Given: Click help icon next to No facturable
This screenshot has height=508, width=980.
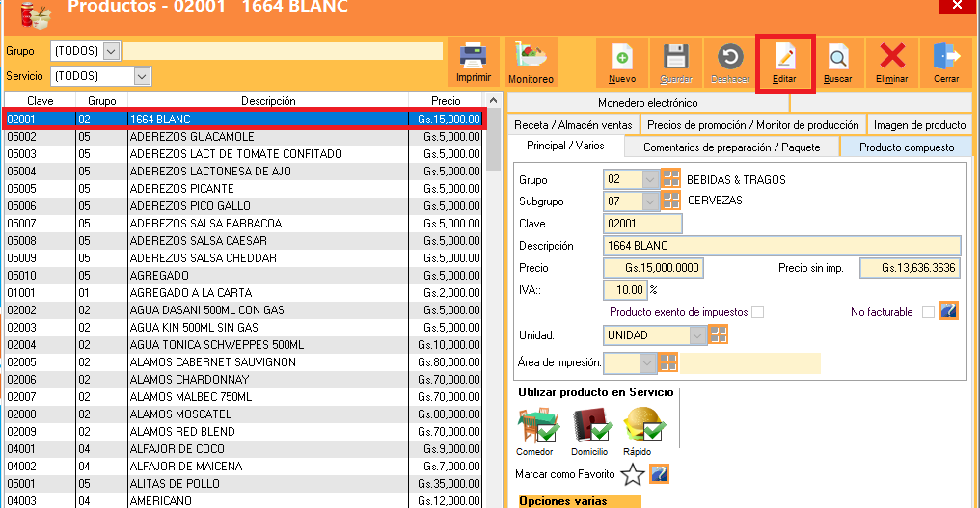Looking at the screenshot, I should tap(948, 311).
